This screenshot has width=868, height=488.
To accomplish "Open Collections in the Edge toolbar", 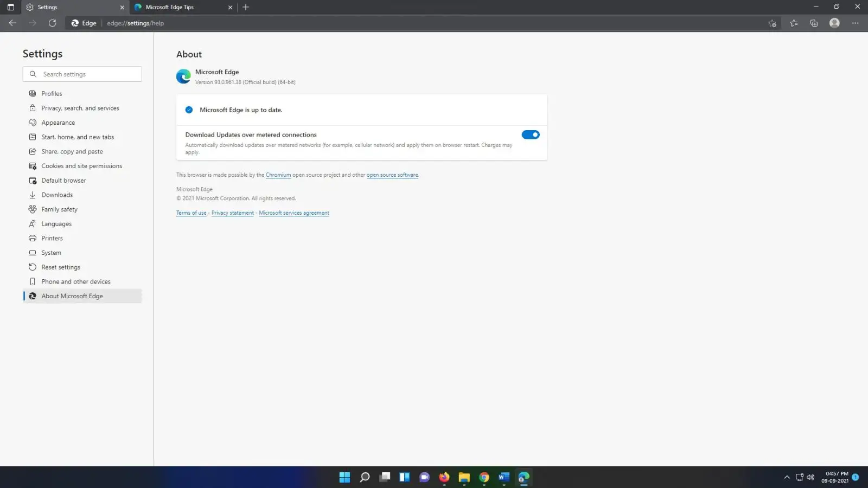I will click(814, 23).
